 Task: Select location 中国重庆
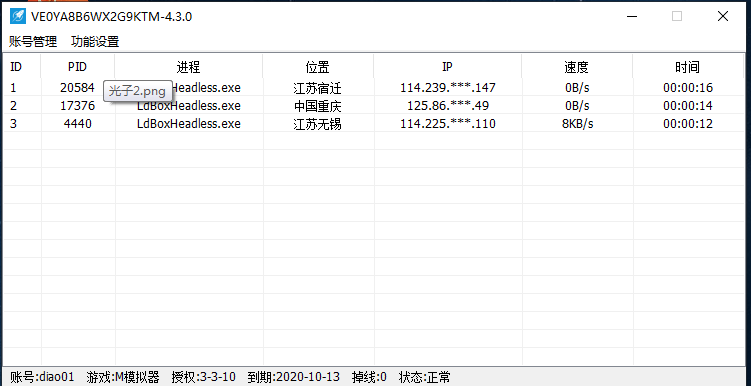pos(318,105)
